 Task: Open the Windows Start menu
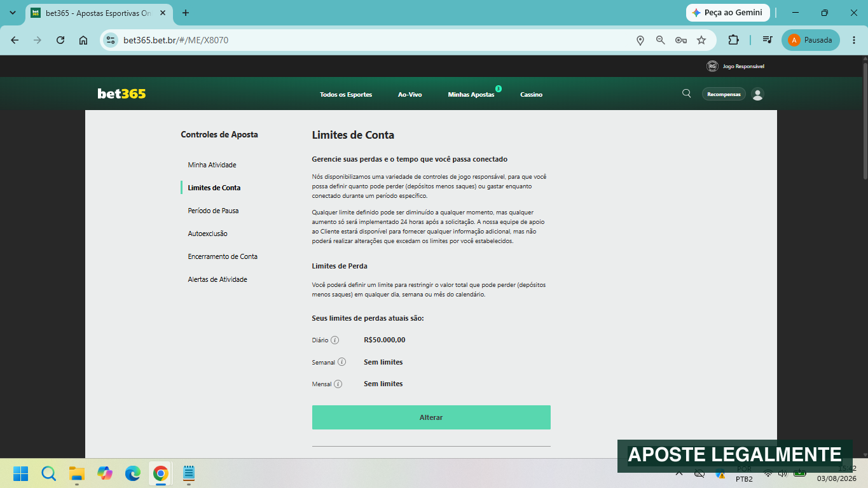(x=20, y=473)
